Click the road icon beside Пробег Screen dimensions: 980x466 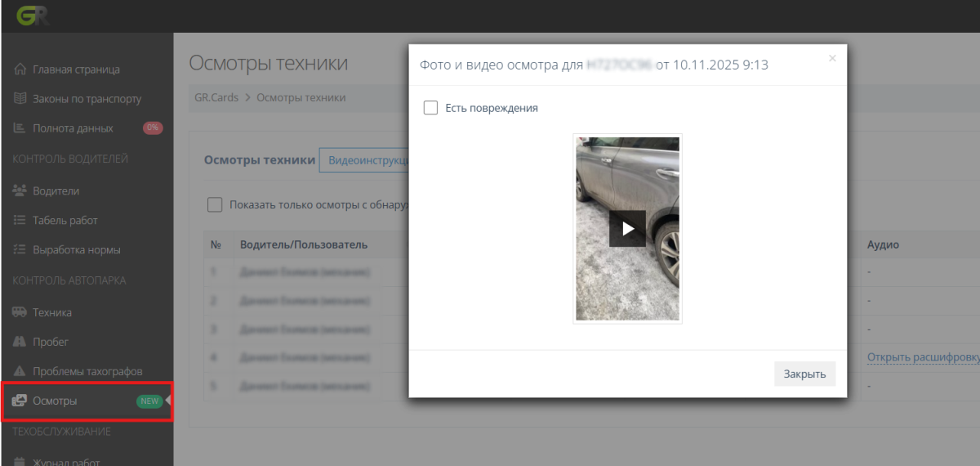click(x=20, y=342)
